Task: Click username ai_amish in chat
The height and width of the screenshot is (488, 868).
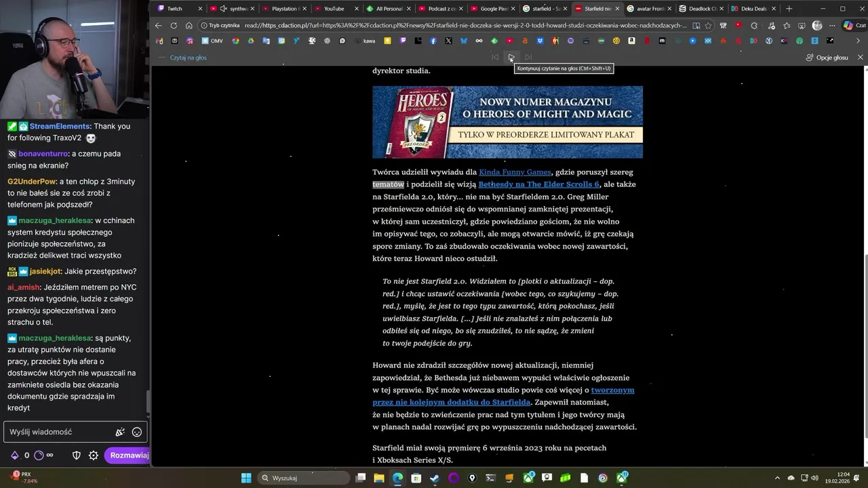Action: click(24, 287)
